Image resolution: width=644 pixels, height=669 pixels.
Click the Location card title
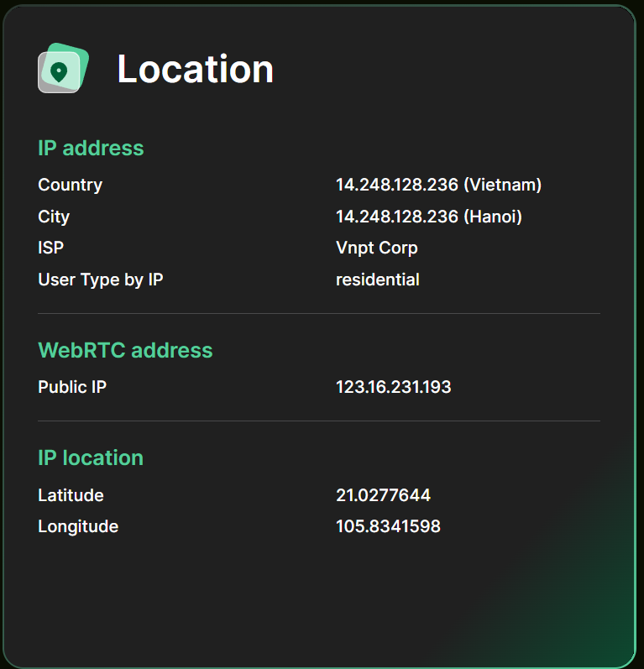pos(195,69)
